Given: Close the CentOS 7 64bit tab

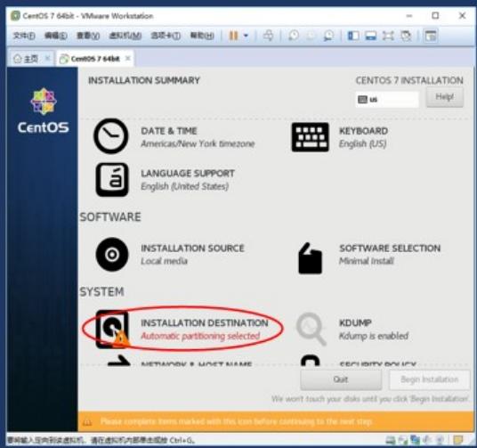Looking at the screenshot, I should click(128, 58).
